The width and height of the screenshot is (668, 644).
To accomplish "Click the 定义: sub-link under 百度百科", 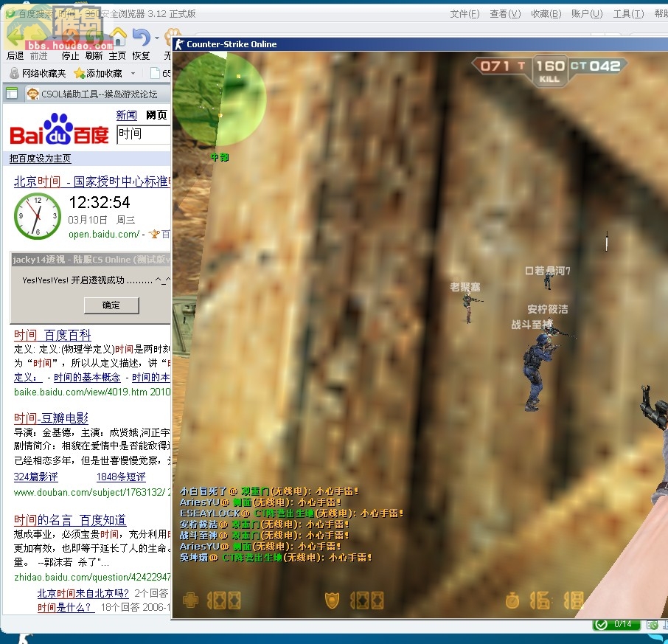I will tap(28, 377).
